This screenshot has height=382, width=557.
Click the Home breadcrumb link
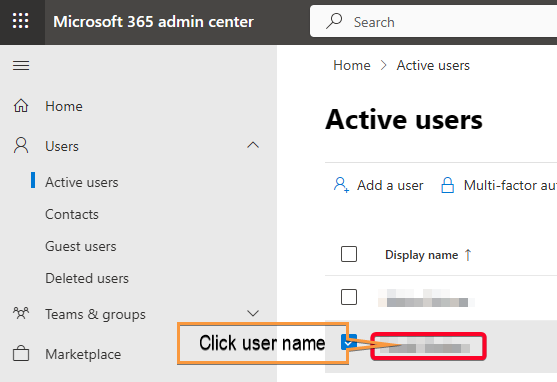tap(352, 65)
